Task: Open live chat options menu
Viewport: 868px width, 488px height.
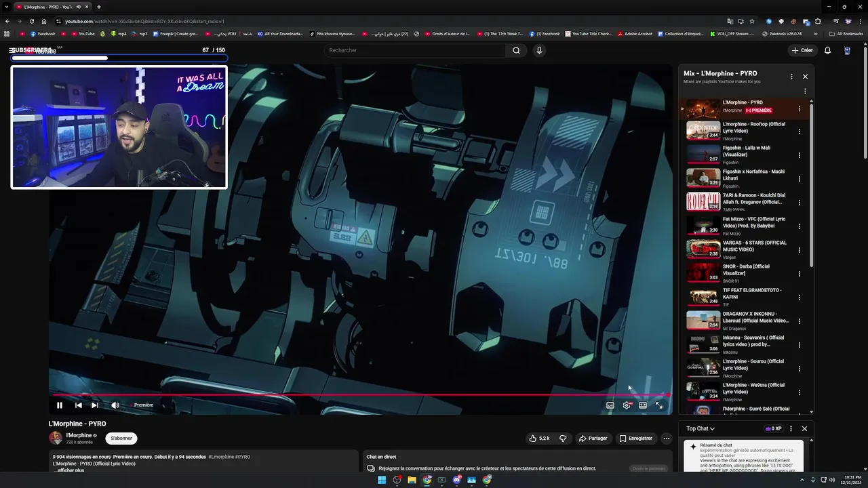Action: pyautogui.click(x=792, y=428)
